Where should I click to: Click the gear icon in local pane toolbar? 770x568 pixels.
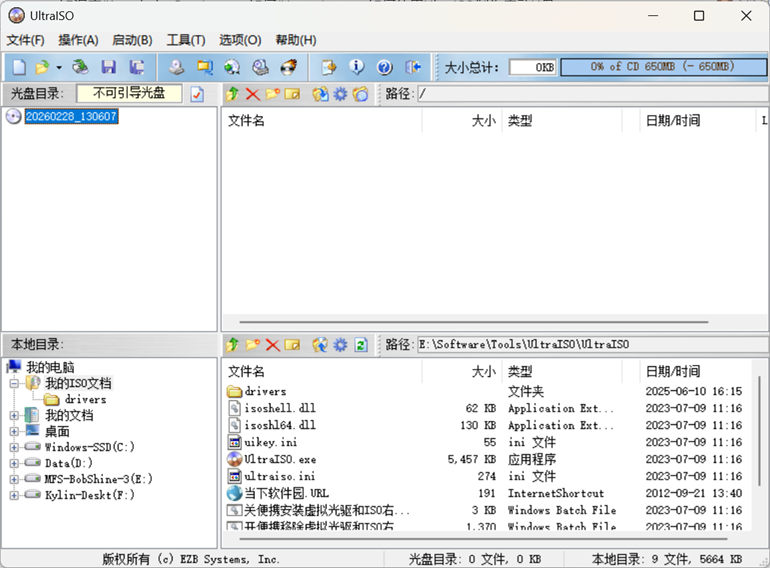click(340, 345)
